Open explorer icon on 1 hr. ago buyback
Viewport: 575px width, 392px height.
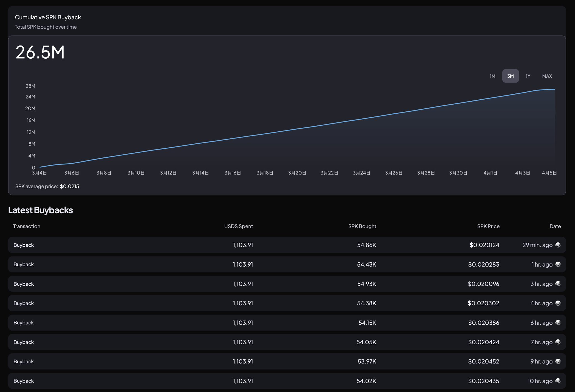tap(558, 264)
